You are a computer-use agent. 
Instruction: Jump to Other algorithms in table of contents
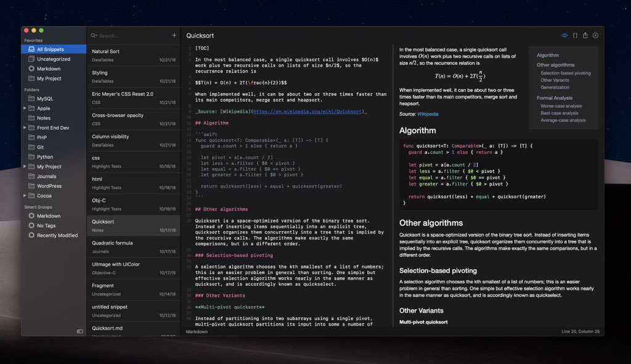pyautogui.click(x=555, y=65)
